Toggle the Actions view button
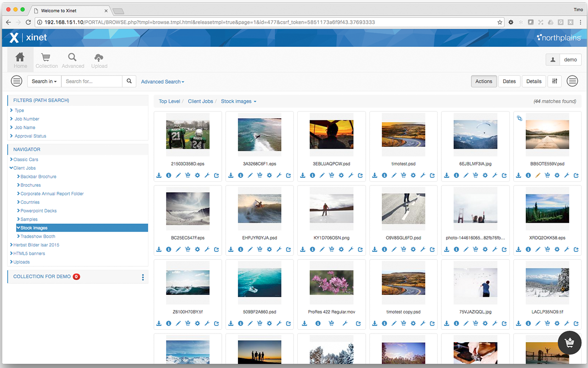This screenshot has height=368, width=588. 484,81
